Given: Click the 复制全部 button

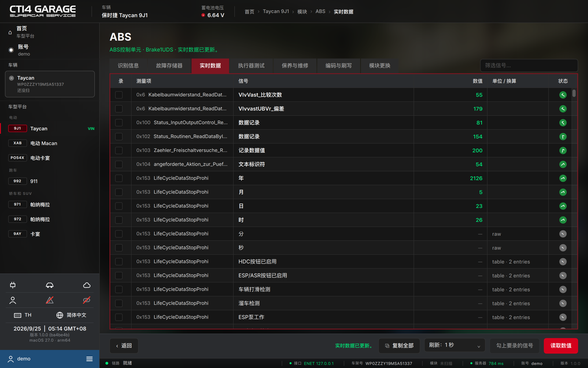Looking at the screenshot, I should (x=399, y=346).
